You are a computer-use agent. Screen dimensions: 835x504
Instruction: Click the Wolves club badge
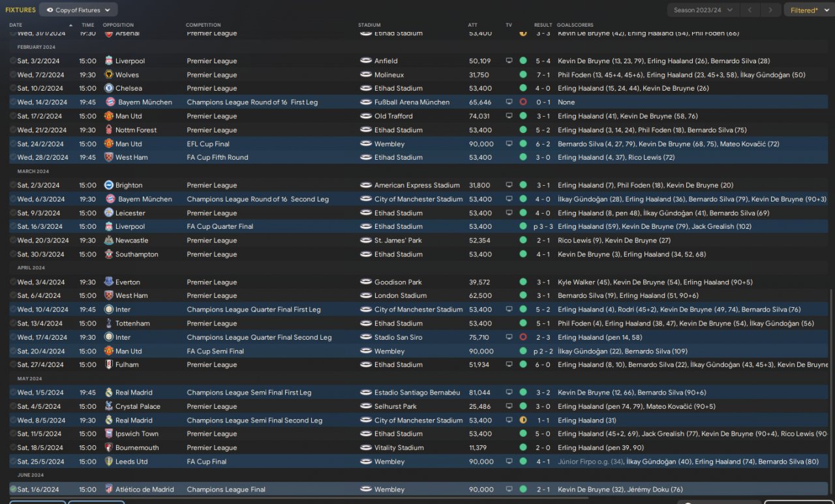coord(109,74)
